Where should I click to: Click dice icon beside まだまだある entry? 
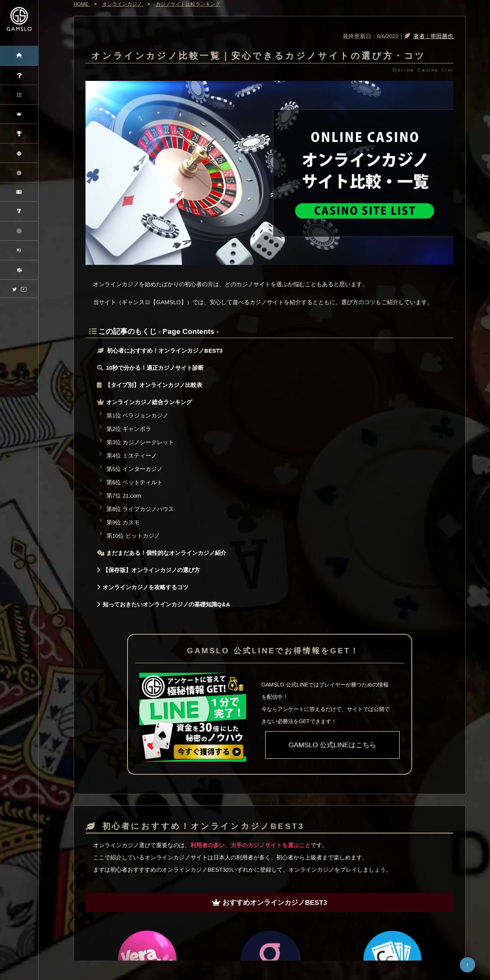coord(100,553)
